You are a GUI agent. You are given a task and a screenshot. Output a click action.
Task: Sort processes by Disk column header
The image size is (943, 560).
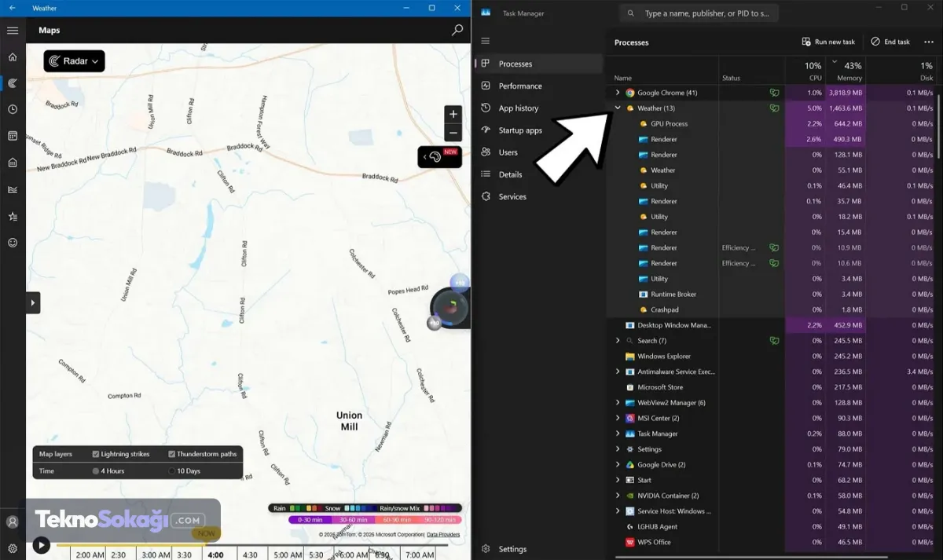(901, 70)
